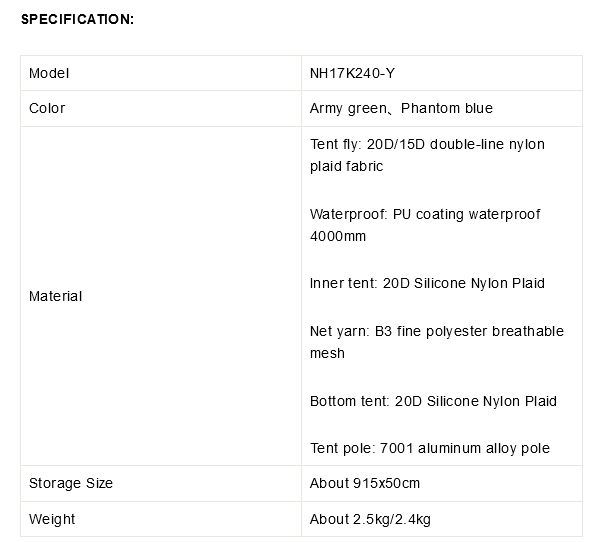Select the NH17K240-Y model number
The height and width of the screenshot is (542, 610).
coord(359,73)
